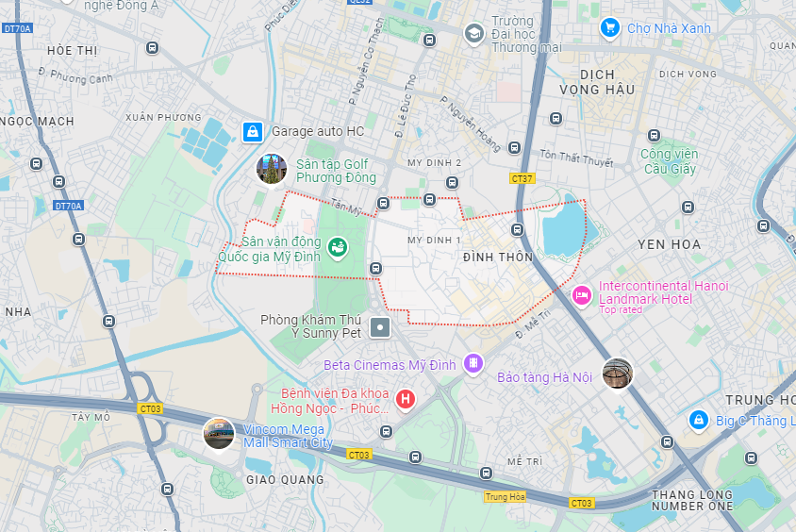Select the CT37 road shield badge

[522, 178]
